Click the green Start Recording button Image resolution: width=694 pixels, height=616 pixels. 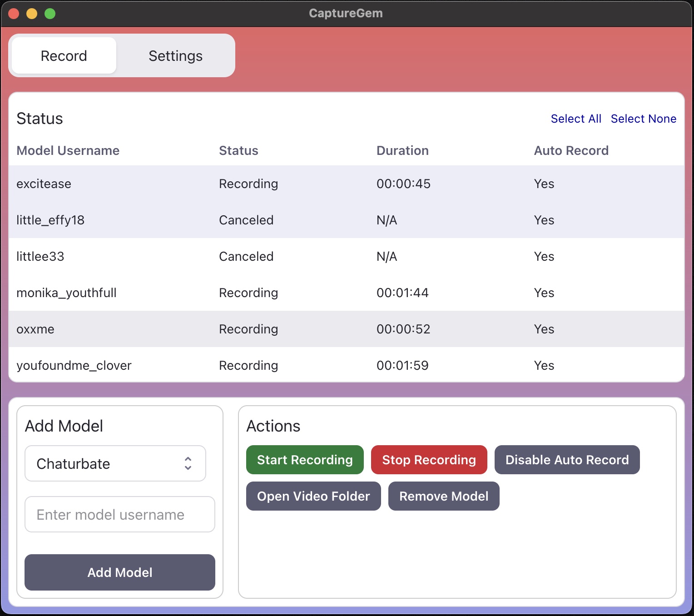click(x=305, y=460)
